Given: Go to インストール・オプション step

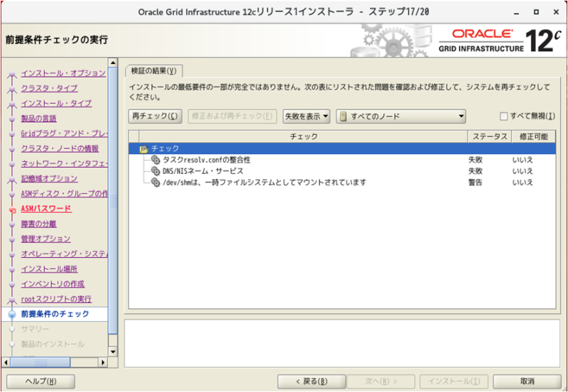Looking at the screenshot, I should [63, 73].
